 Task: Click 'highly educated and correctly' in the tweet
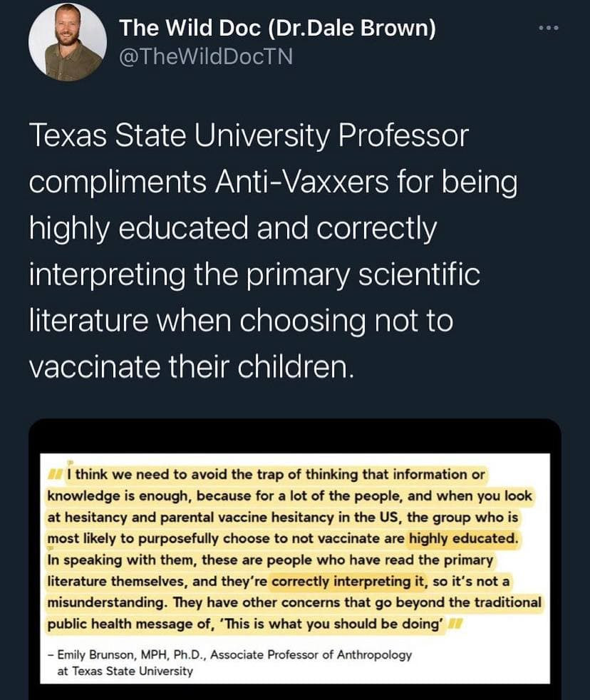tap(232, 229)
